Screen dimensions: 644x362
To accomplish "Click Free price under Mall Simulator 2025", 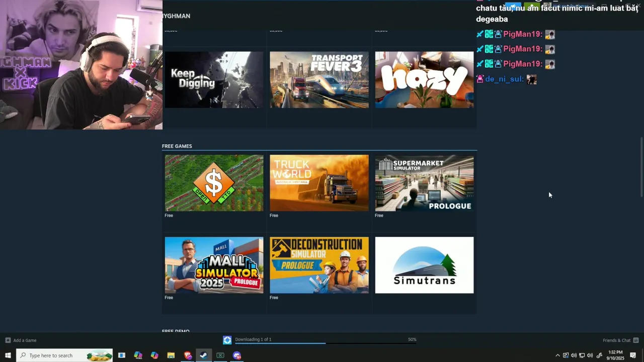I will click(x=169, y=298).
